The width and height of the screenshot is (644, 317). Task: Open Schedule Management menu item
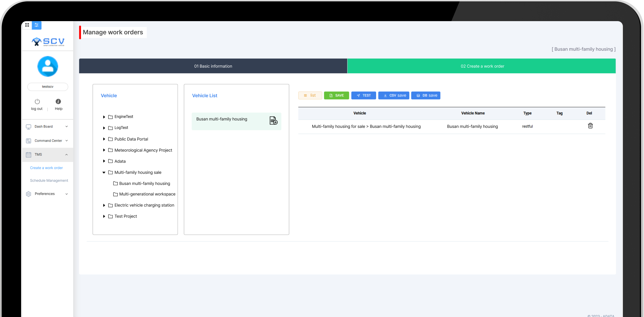coord(49,180)
